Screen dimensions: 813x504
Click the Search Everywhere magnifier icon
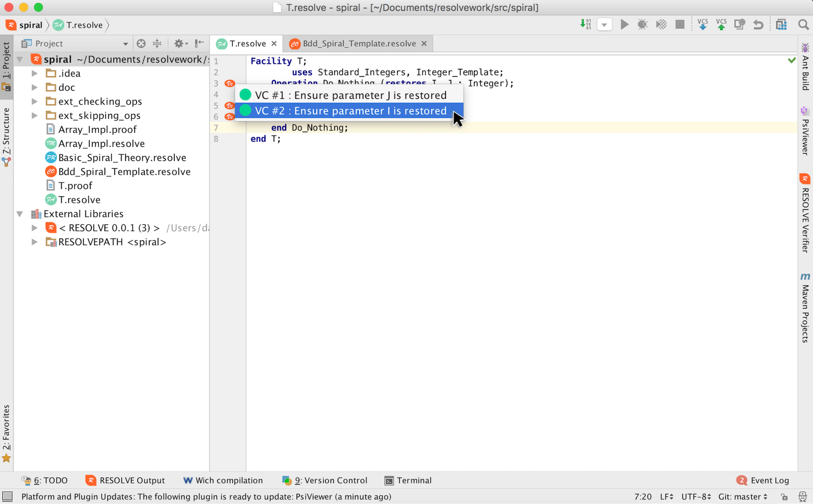(803, 25)
